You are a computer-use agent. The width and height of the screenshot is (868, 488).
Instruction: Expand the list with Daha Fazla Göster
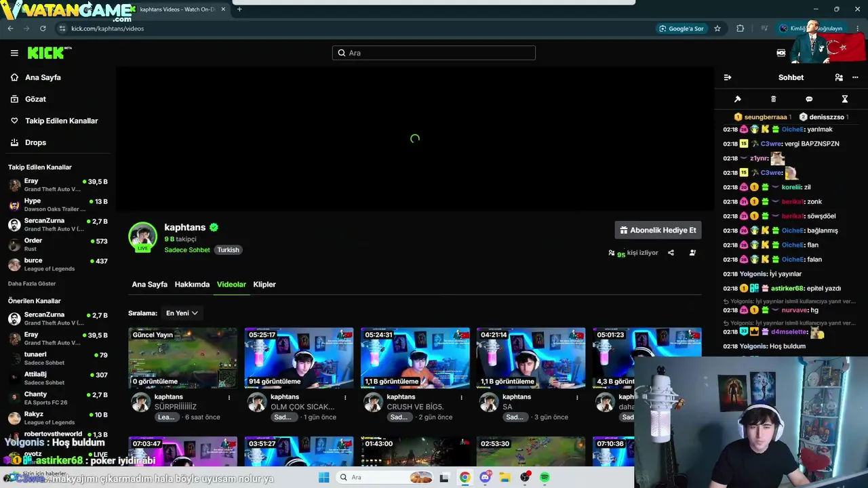32,283
